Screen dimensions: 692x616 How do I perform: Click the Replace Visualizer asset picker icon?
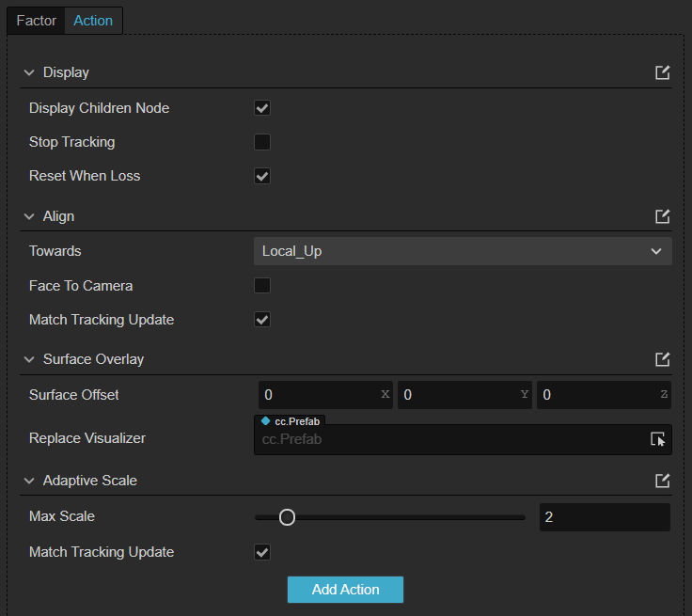point(657,439)
